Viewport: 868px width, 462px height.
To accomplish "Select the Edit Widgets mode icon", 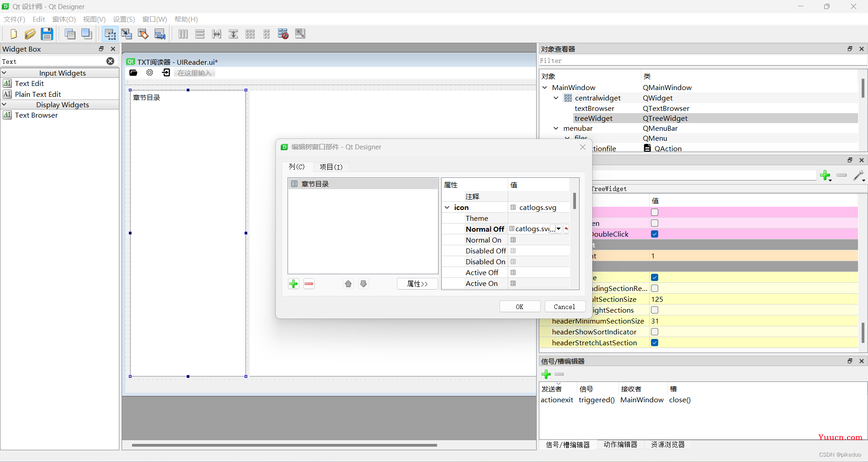I will [x=110, y=34].
